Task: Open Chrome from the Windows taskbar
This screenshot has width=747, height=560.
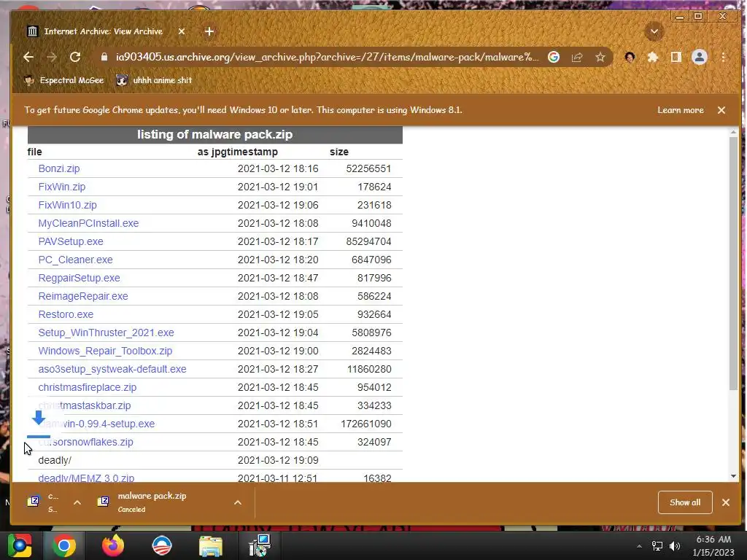Action: click(64, 546)
